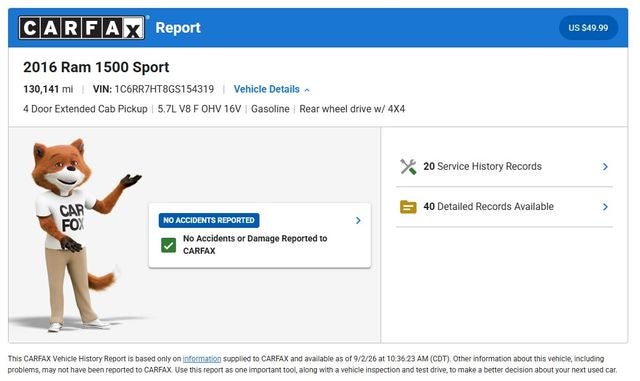Open 40 Detailed Records Available row

(x=504, y=207)
